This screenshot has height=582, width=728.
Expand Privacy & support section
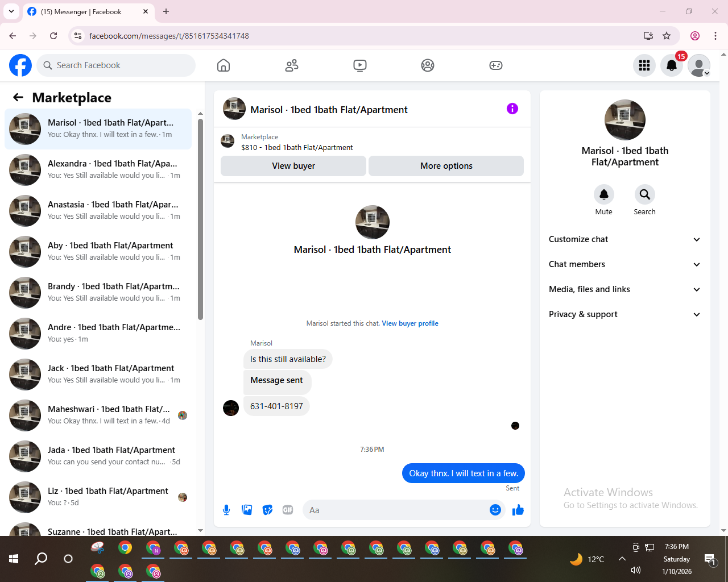click(624, 314)
